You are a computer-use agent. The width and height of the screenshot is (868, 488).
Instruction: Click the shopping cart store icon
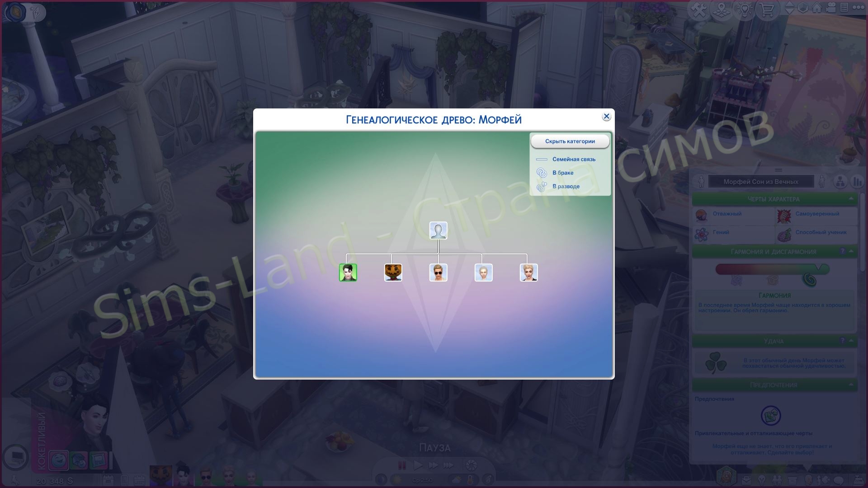coord(767,9)
